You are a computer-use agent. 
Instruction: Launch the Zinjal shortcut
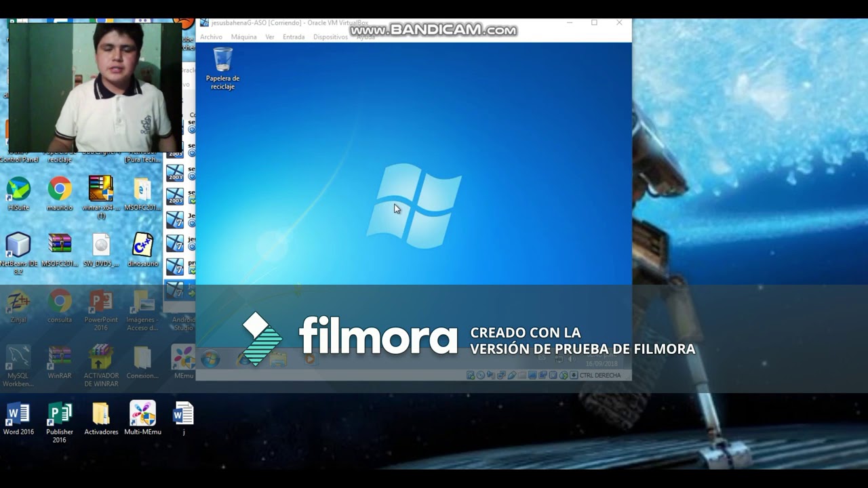coord(18,301)
